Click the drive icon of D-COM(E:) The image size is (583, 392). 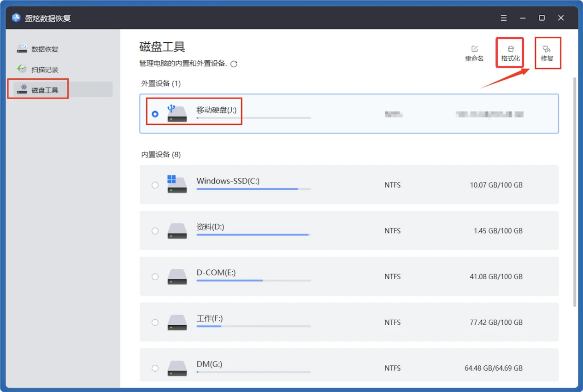click(x=177, y=276)
